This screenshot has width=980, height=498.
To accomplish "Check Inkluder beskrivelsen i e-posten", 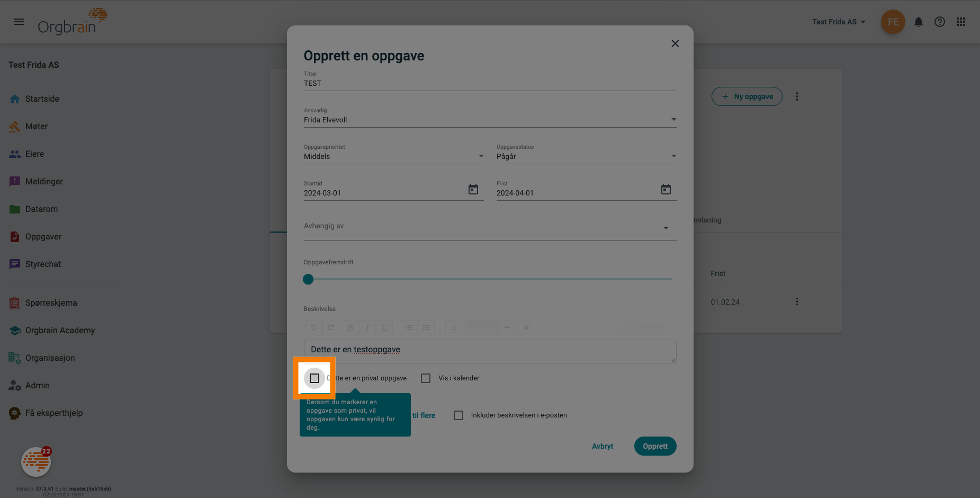I will 458,415.
